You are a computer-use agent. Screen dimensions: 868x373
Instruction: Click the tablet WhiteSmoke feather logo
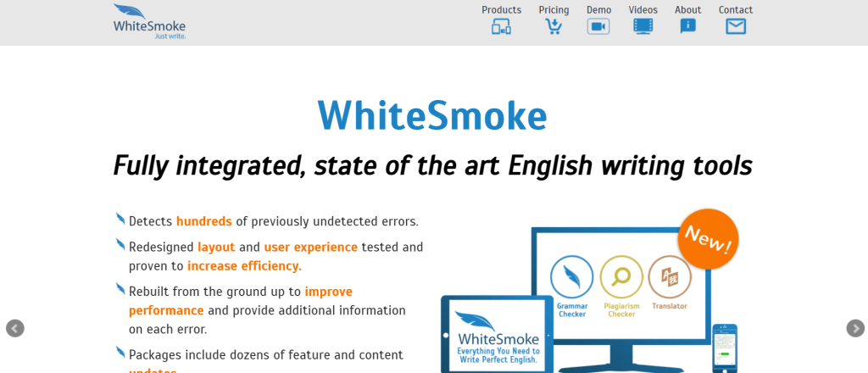[x=475, y=321]
